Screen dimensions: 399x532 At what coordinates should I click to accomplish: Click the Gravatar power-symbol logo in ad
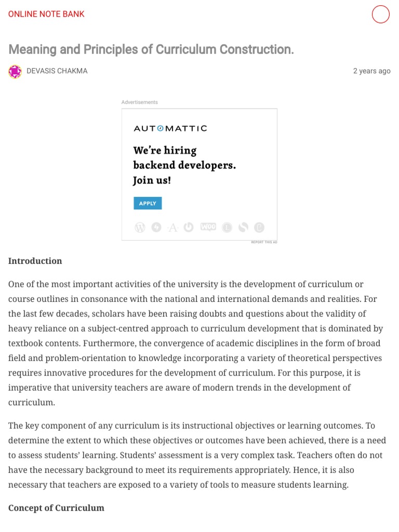coord(189,227)
